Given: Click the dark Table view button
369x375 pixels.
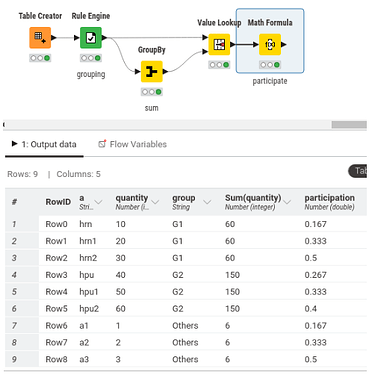Looking at the screenshot, I should point(358,171).
